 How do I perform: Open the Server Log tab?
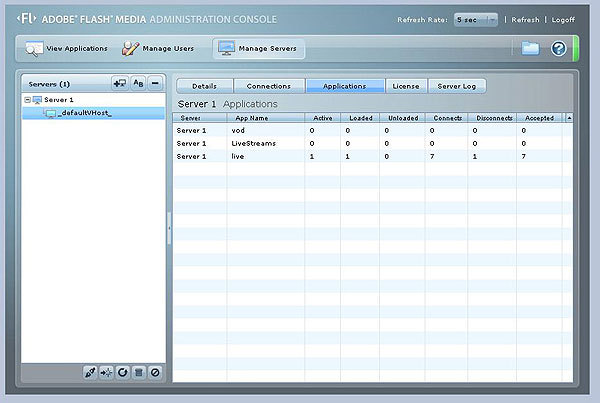click(457, 86)
